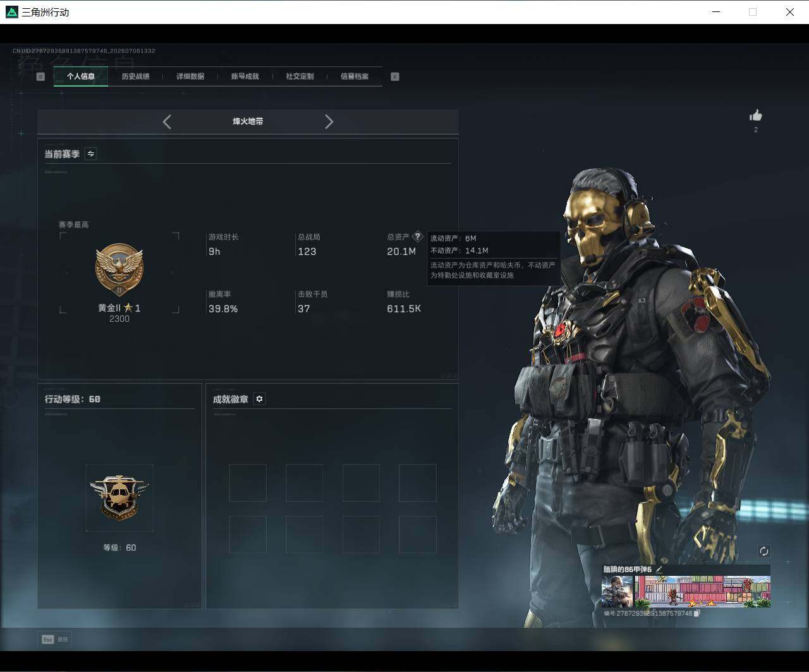The image size is (809, 672).
Task: Click the 击败干员 value 37
Action: (304, 309)
